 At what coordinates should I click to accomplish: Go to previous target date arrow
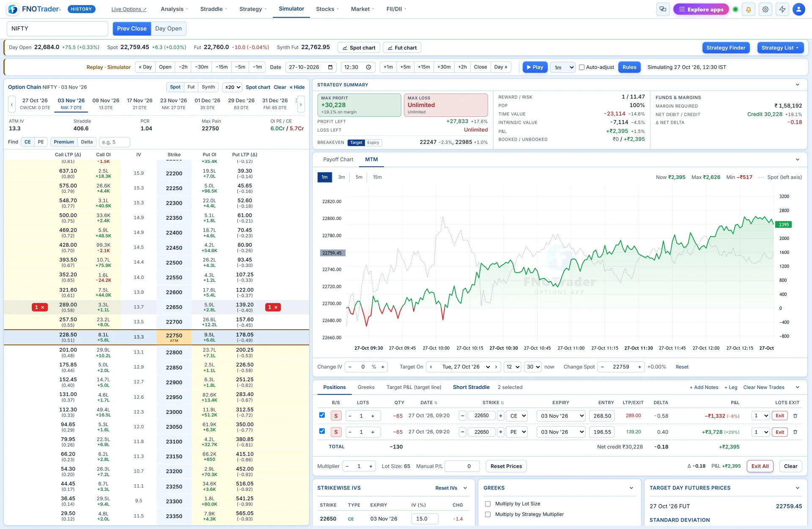431,367
